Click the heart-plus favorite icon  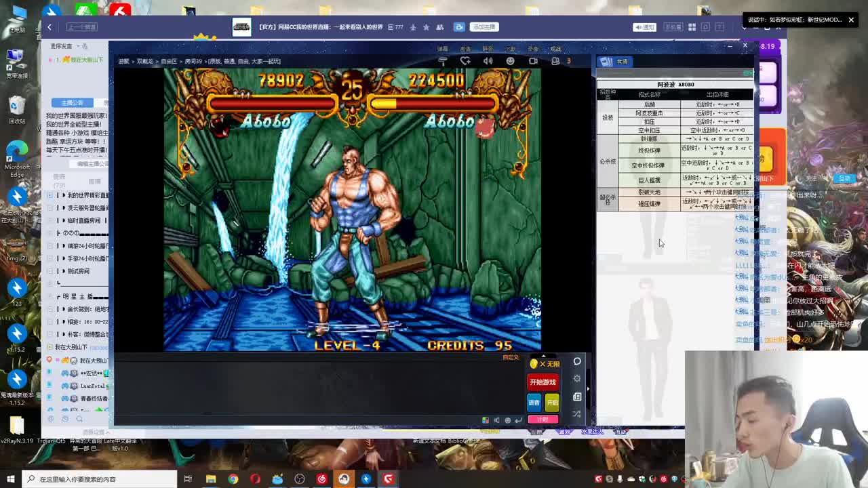(465, 61)
